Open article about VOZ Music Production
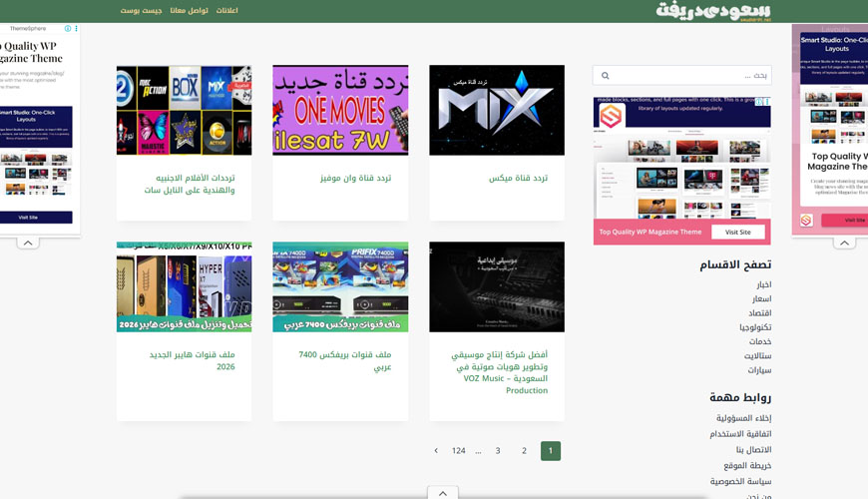This screenshot has height=499, width=868. 499,372
